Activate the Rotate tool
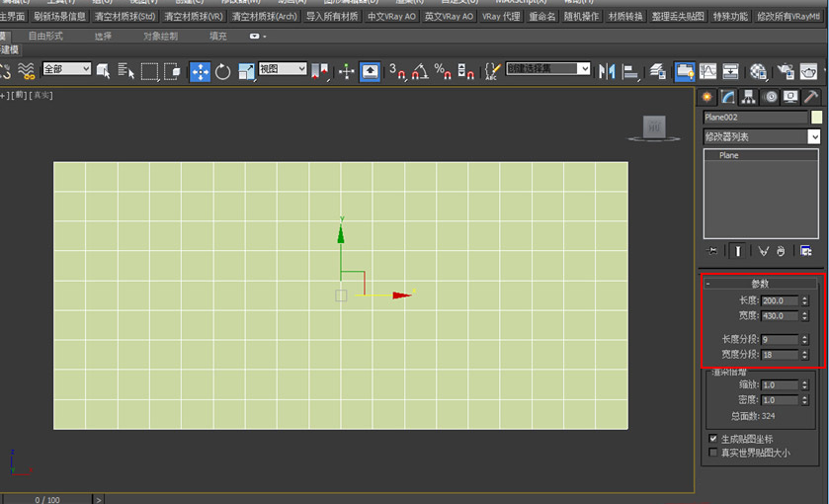This screenshot has height=504, width=829. pos(222,71)
